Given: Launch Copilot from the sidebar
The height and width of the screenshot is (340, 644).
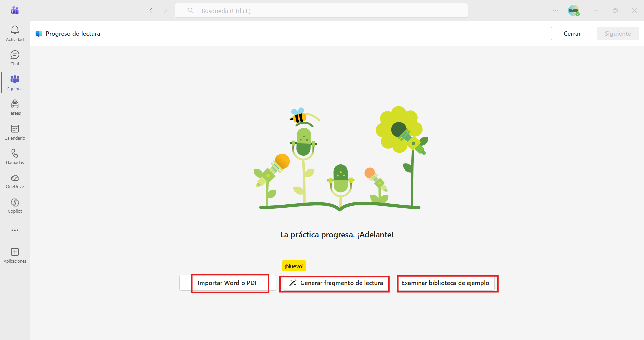Looking at the screenshot, I should [x=15, y=206].
